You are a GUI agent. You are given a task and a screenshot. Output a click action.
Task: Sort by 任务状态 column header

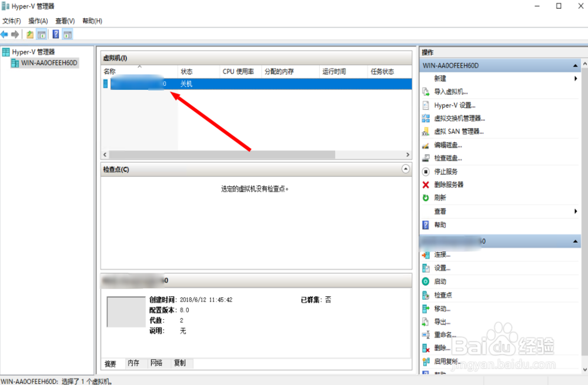point(390,71)
